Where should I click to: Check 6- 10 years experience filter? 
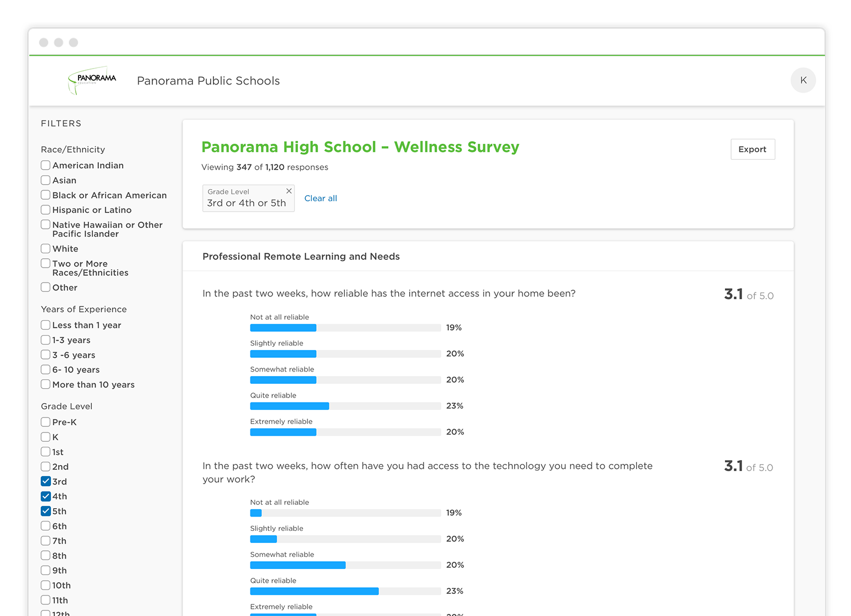(x=46, y=370)
